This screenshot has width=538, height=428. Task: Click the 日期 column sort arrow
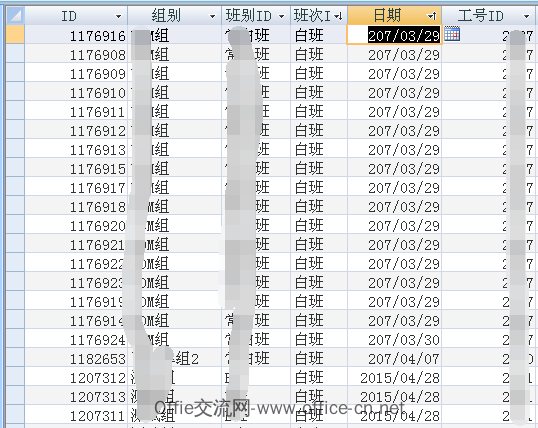coord(432,16)
